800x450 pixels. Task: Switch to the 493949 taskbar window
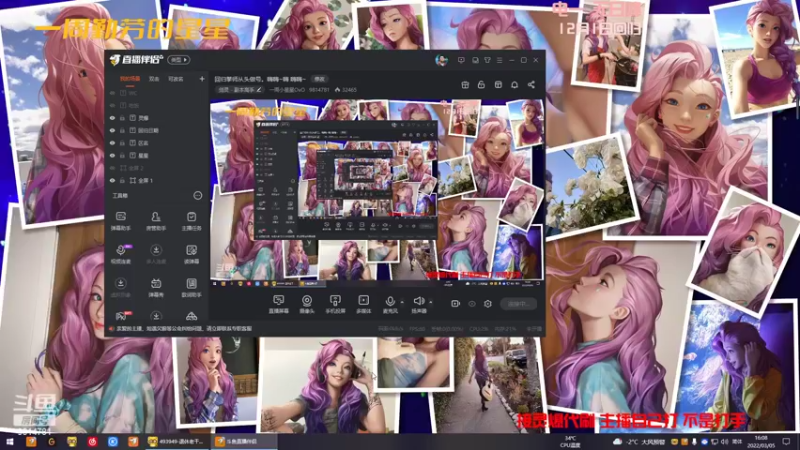point(176,441)
